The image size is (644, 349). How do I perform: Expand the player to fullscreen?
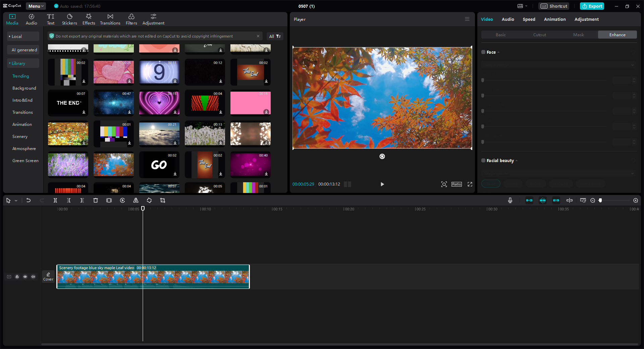(x=470, y=184)
